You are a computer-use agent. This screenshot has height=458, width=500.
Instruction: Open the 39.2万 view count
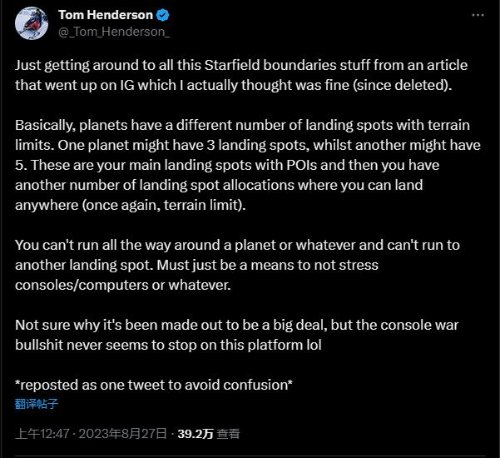coord(195,434)
